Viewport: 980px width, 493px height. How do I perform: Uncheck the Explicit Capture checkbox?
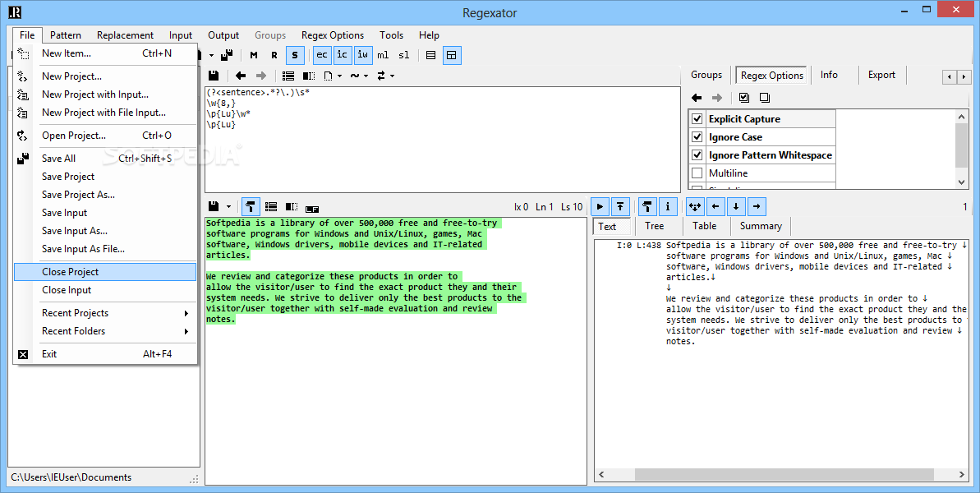697,118
